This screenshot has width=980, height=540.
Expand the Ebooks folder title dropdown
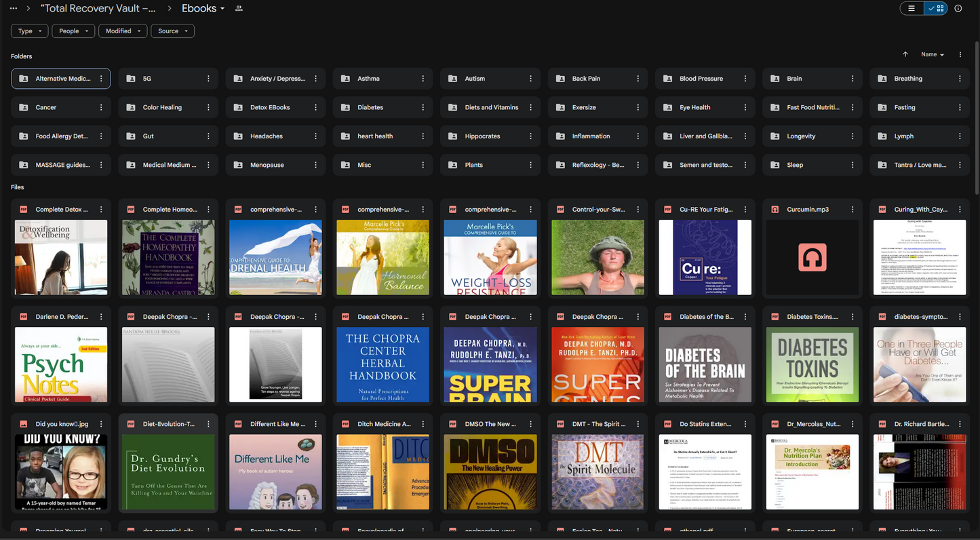click(x=203, y=9)
